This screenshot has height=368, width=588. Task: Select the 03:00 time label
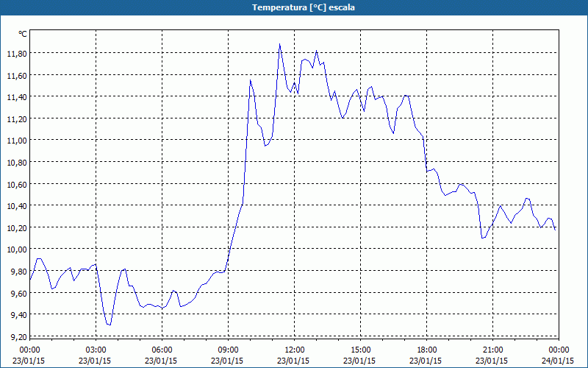pyautogui.click(x=96, y=350)
